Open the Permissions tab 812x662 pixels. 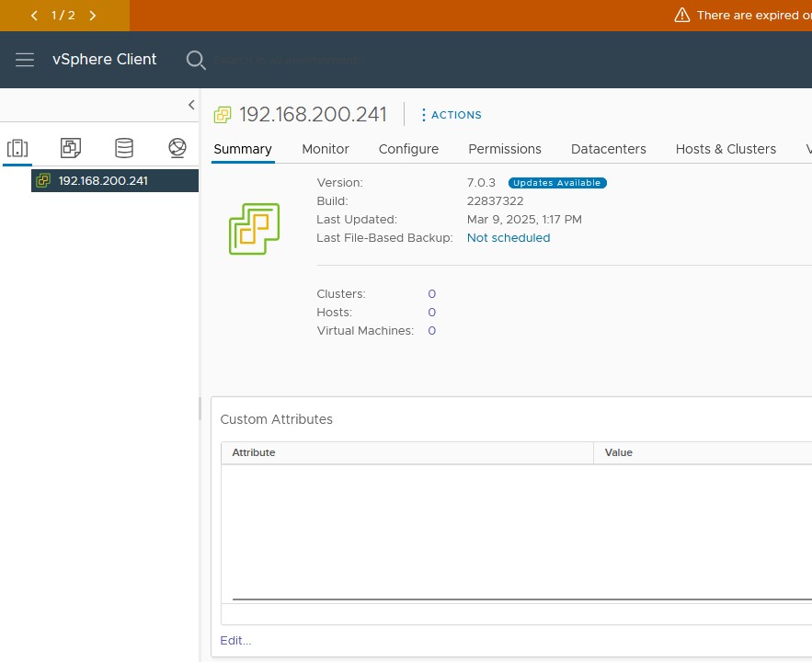coord(505,149)
